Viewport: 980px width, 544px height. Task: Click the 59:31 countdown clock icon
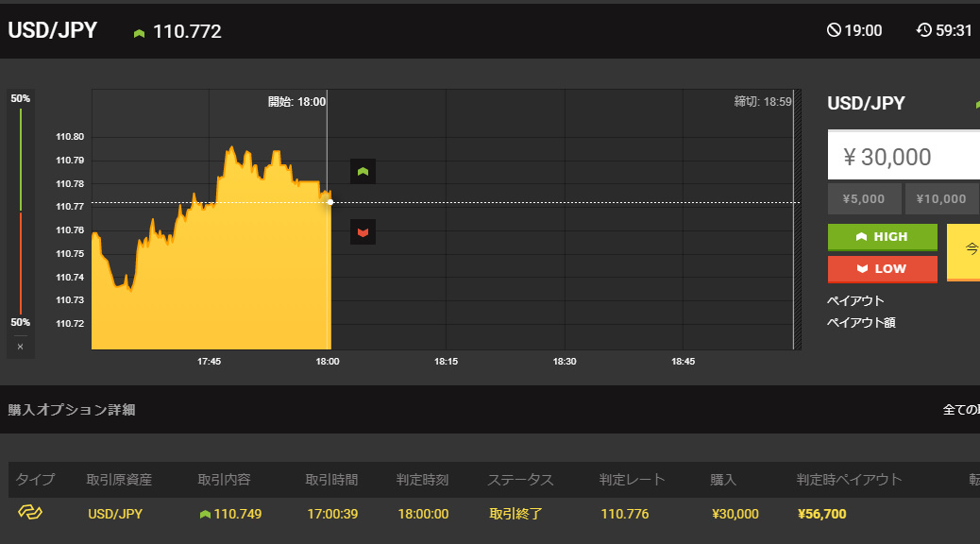923,30
